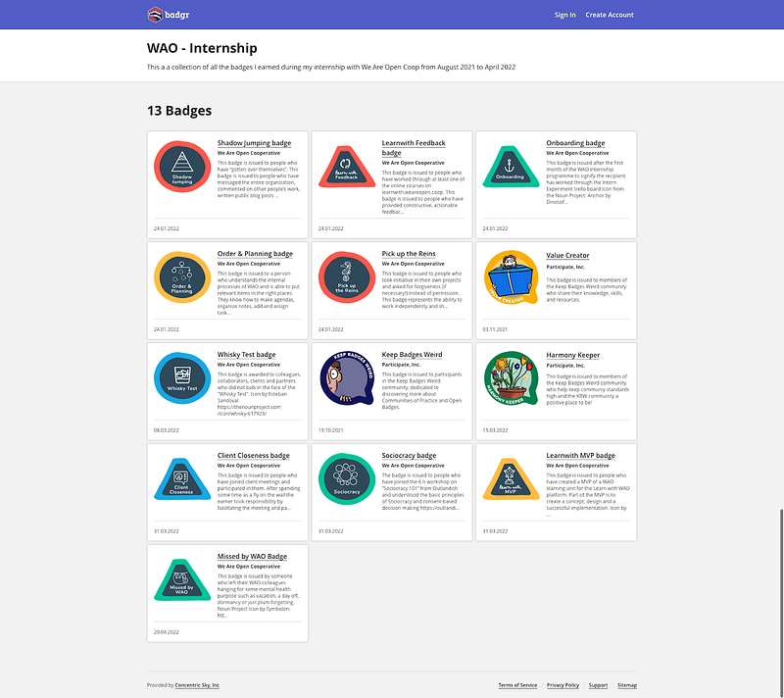Click the date 24.01.2022 on Onboarding badge
This screenshot has height=698, width=784.
(495, 228)
